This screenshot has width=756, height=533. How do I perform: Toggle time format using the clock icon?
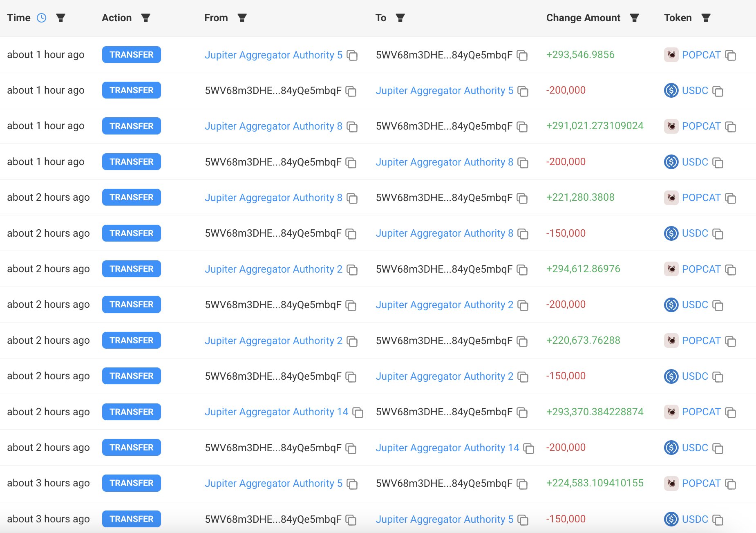click(x=41, y=18)
